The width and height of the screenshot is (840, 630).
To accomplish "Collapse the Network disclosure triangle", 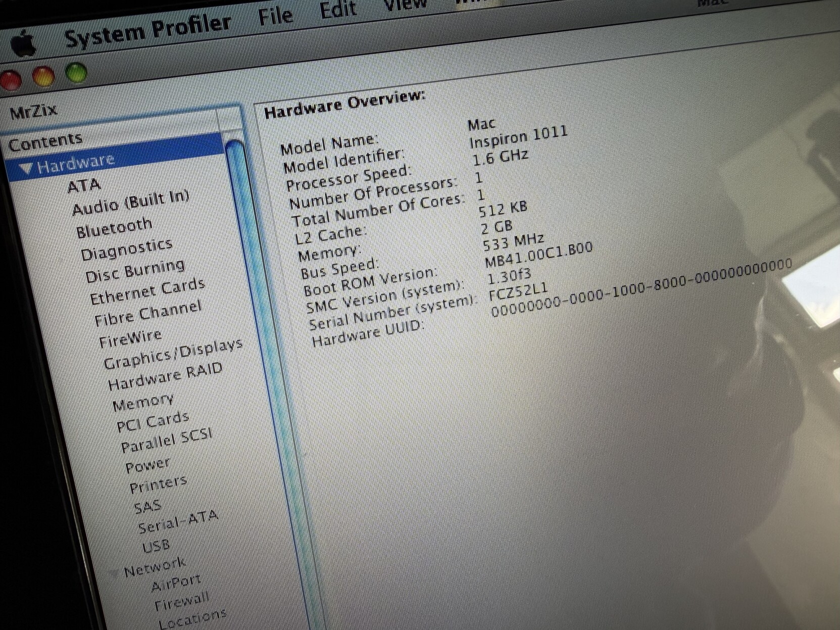I will 115,573.
